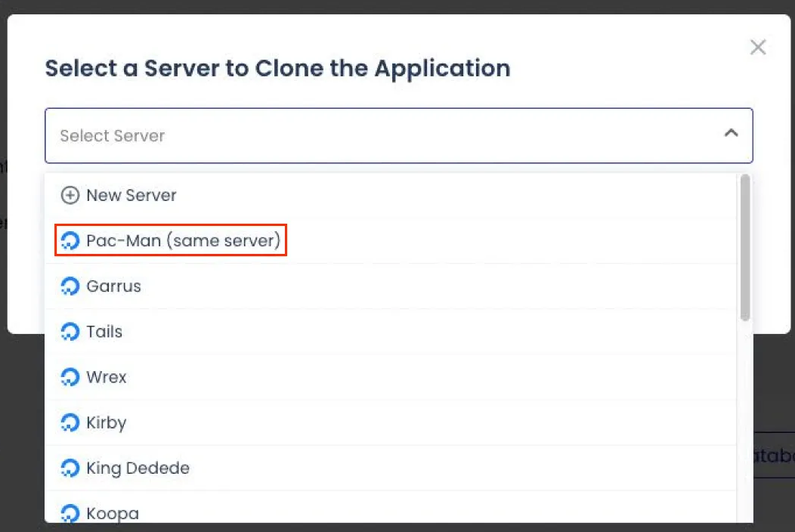
Task: Click the Select Server combo box field
Action: point(378,136)
